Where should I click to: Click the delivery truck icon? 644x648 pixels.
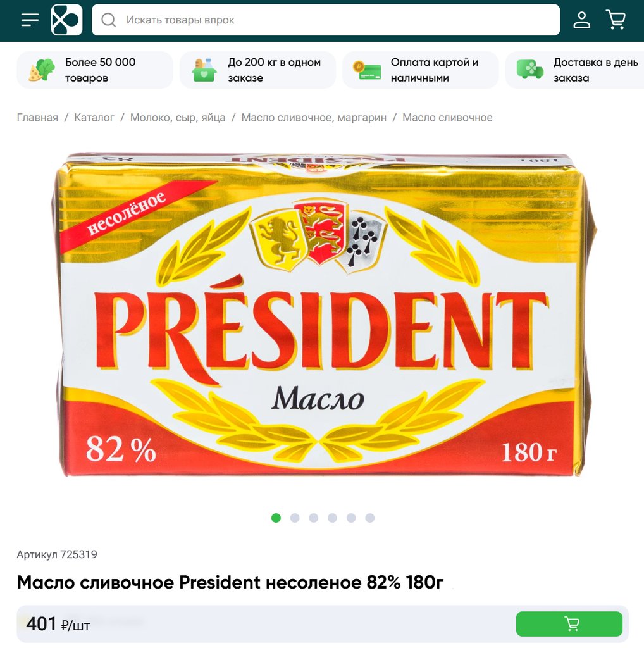tap(530, 70)
